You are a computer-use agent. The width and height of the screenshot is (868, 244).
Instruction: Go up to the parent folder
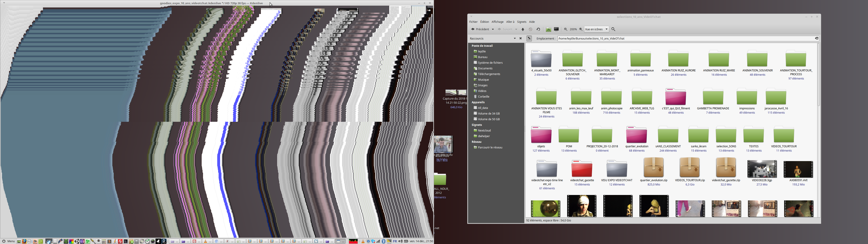click(x=523, y=29)
